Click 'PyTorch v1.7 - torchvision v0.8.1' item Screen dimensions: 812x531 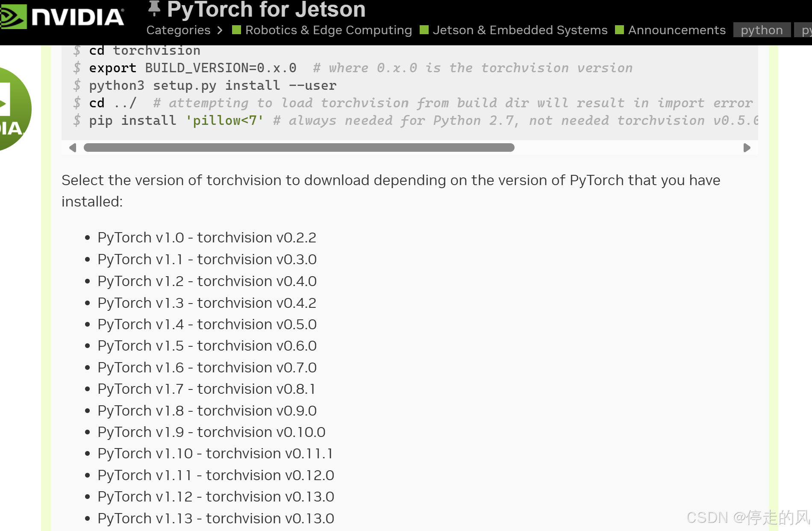206,389
